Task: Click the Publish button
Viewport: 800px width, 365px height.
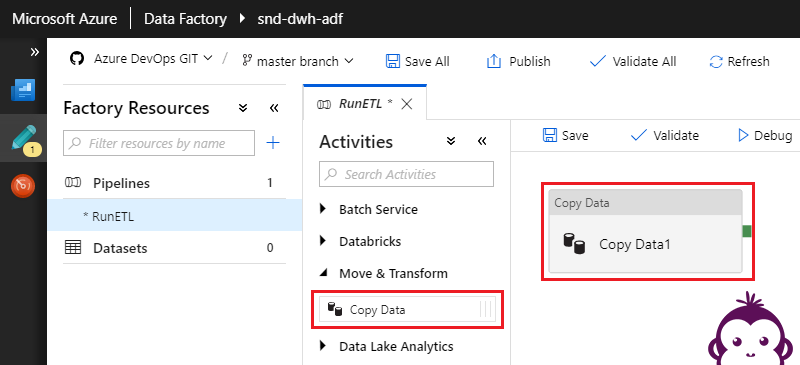Action: [x=519, y=62]
